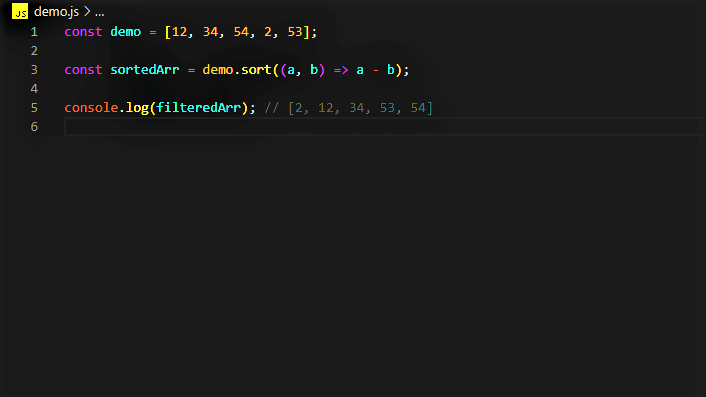The image size is (706, 397).
Task: Click the comment '// [2, 12, 34, 53, 54]'
Action: 348,108
